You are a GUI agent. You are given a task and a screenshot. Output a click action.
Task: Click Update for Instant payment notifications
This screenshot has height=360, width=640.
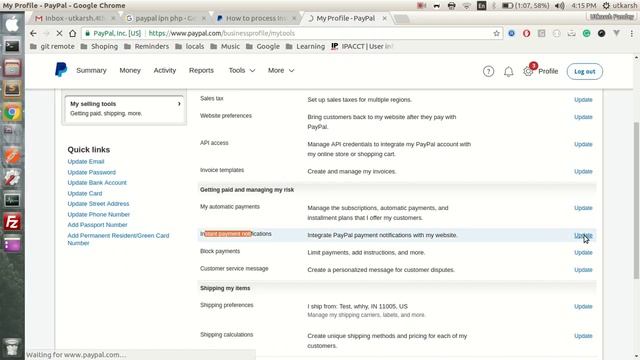[x=583, y=235]
